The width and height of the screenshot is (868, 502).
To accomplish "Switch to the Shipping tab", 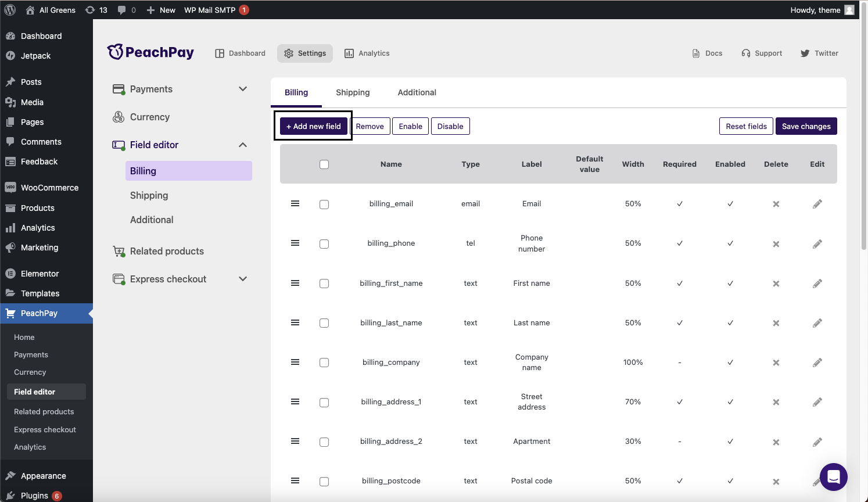I will 353,92.
